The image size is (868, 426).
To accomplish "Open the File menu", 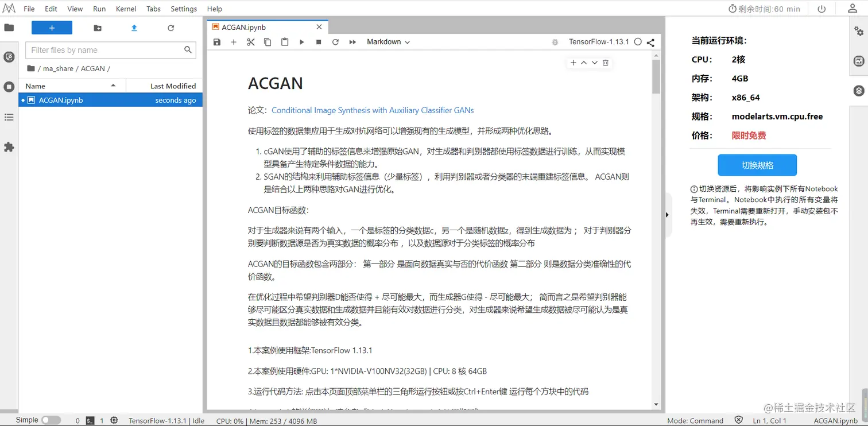I will click(x=29, y=9).
